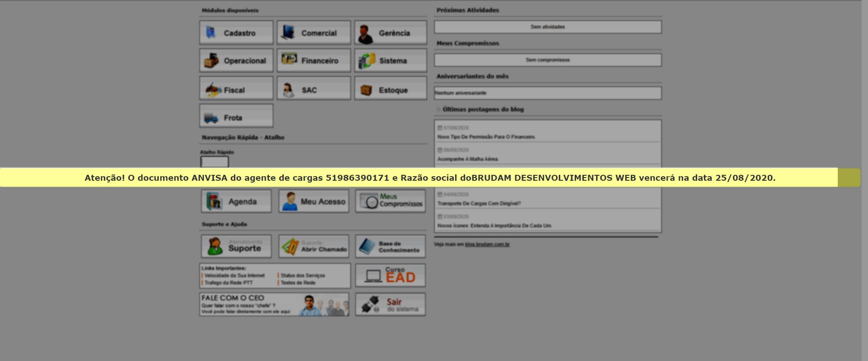Click the Sem compromissos box

point(548,60)
